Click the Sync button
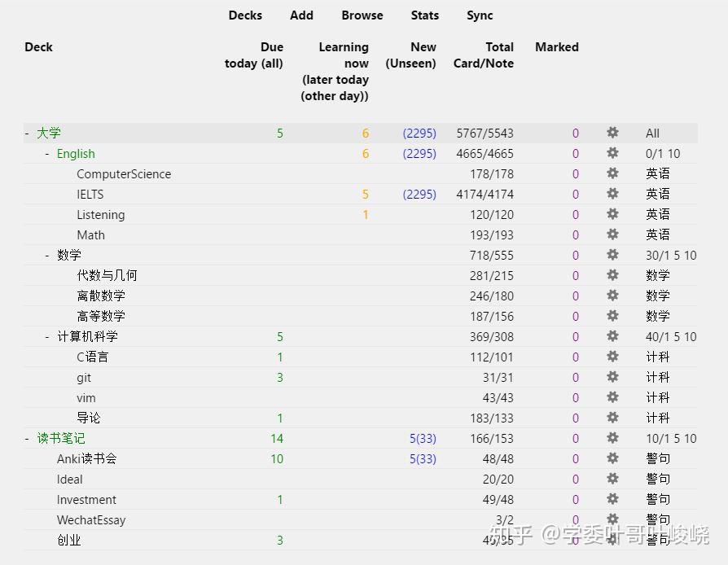This screenshot has width=728, height=565. point(480,15)
